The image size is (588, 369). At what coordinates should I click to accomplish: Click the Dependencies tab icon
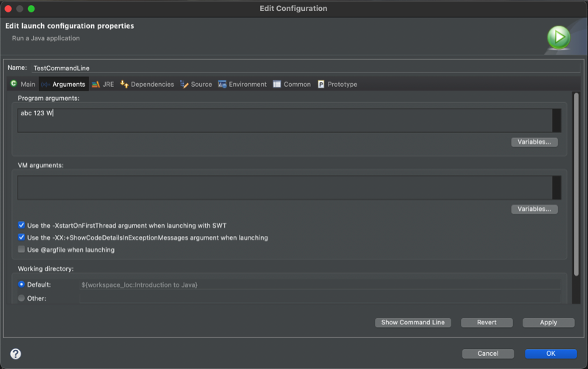pos(124,84)
